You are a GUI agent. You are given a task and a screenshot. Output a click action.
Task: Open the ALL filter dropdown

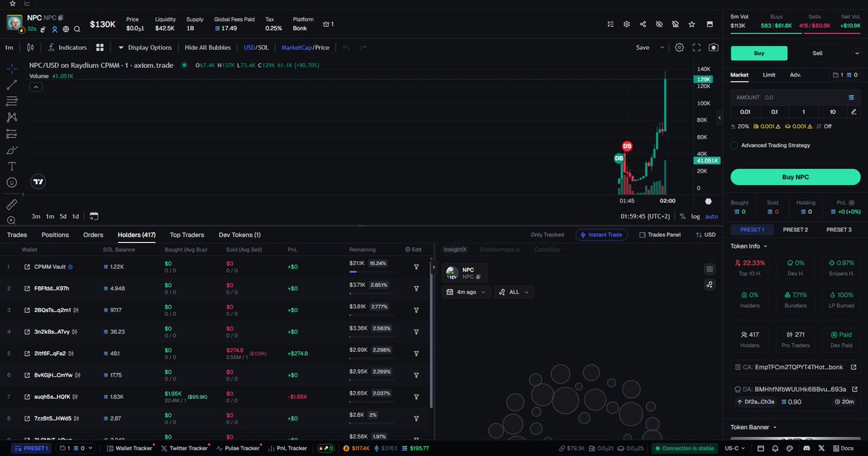(x=514, y=292)
